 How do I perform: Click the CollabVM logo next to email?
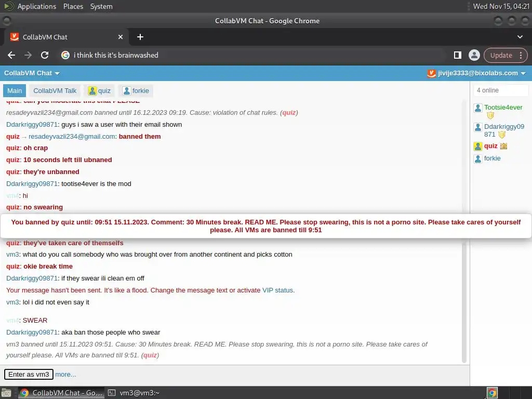431,73
